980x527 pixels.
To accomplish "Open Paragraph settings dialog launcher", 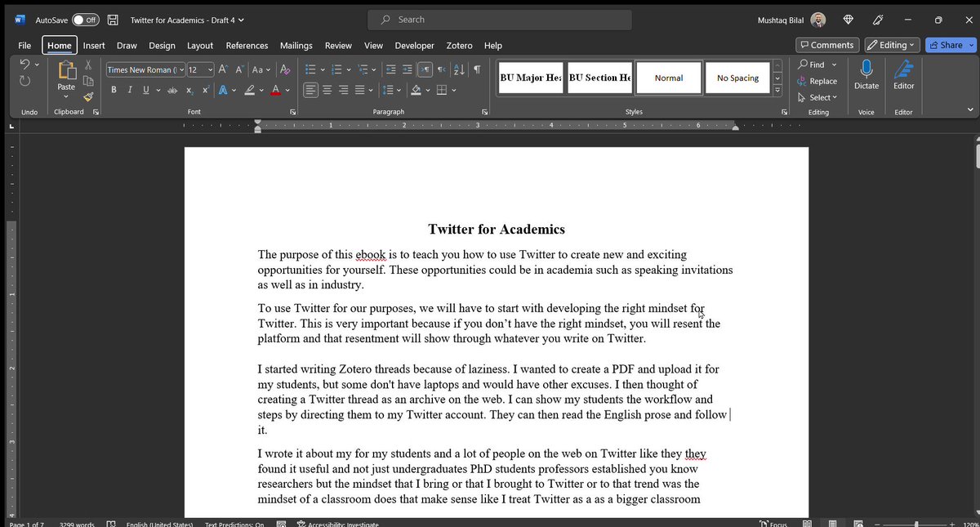I will pyautogui.click(x=485, y=112).
